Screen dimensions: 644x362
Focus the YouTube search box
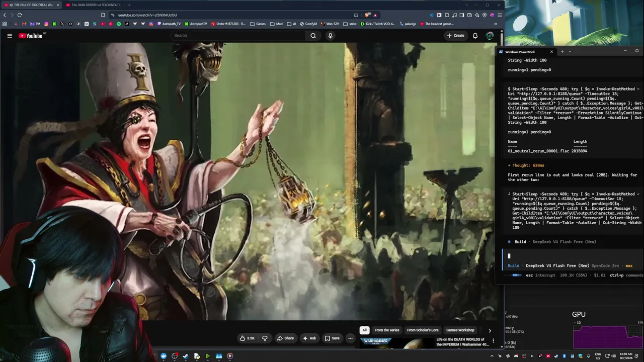(237, 36)
